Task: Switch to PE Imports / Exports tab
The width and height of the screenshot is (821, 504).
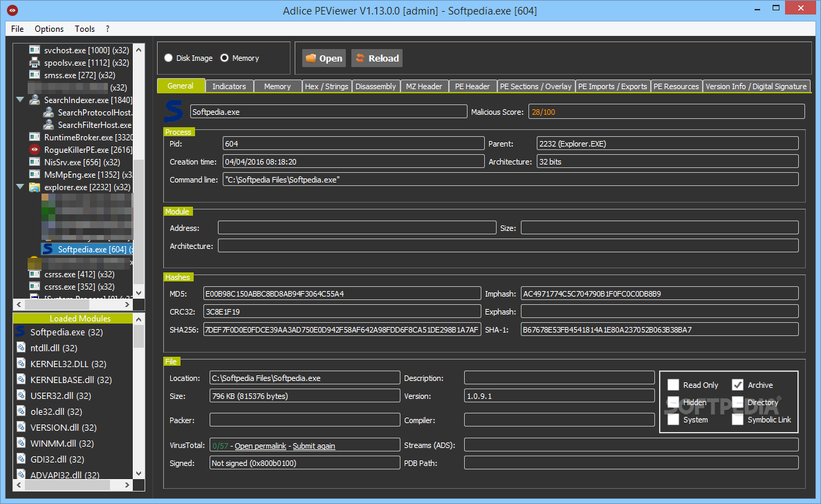Action: click(x=613, y=86)
